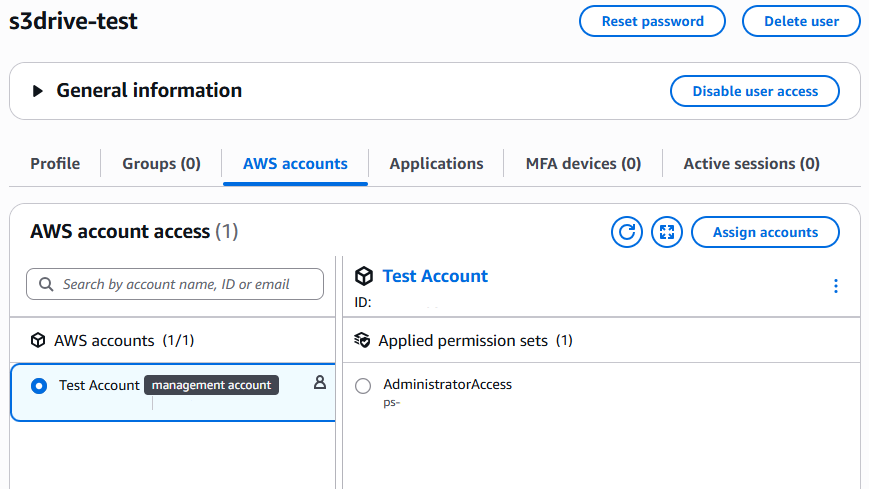Click the AdministratorAccess permission set name
869x489 pixels.
447,384
